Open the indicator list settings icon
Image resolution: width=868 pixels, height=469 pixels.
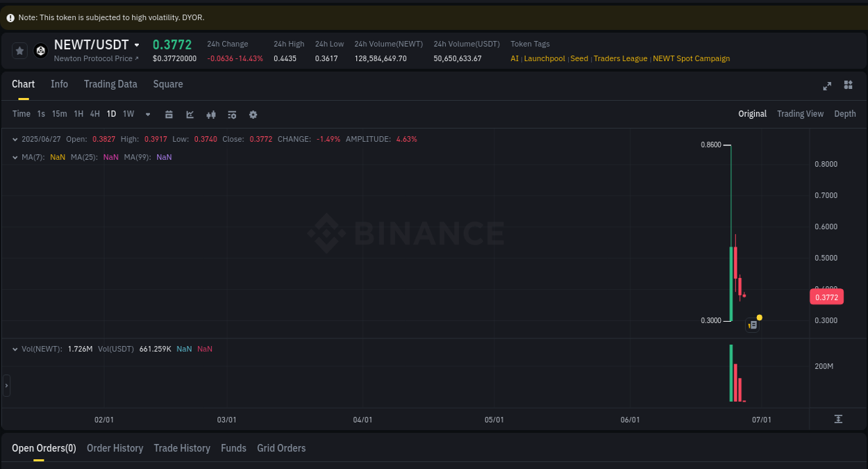coord(232,114)
